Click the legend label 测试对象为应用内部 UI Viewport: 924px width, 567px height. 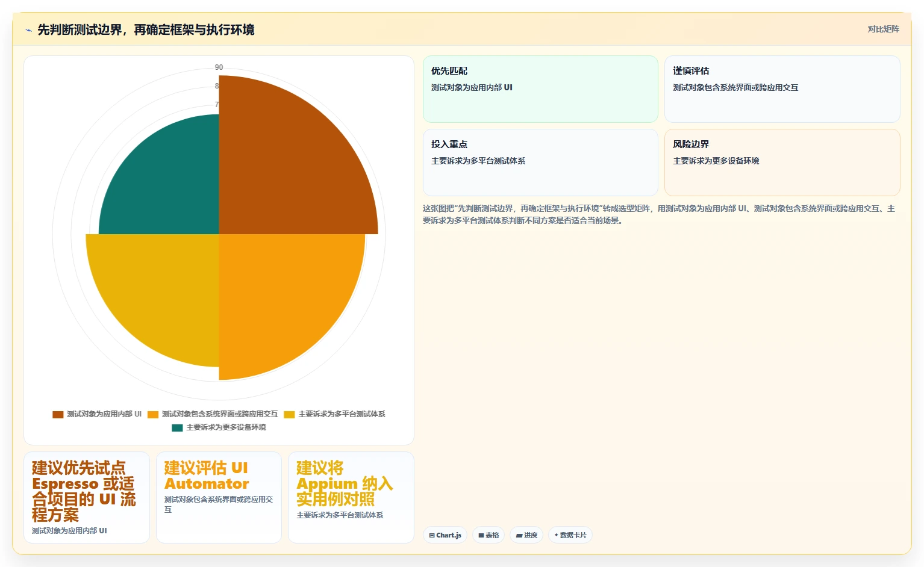click(104, 414)
